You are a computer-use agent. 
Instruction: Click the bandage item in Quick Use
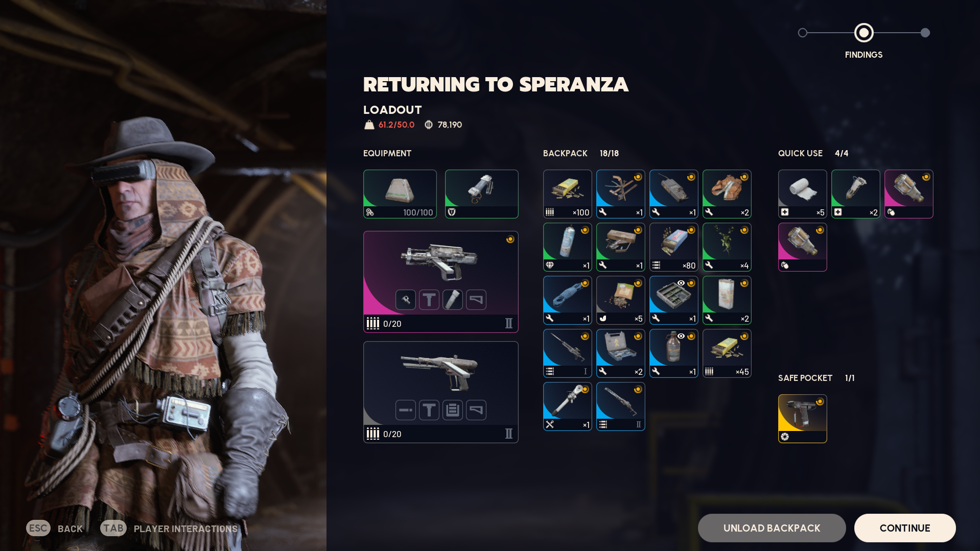tap(802, 194)
